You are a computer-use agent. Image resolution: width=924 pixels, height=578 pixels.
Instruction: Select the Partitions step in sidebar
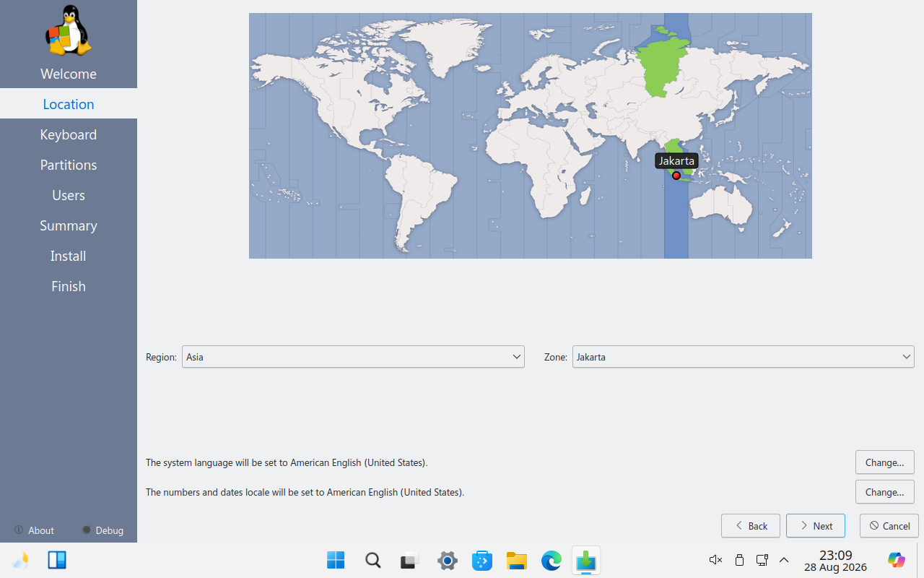(69, 165)
